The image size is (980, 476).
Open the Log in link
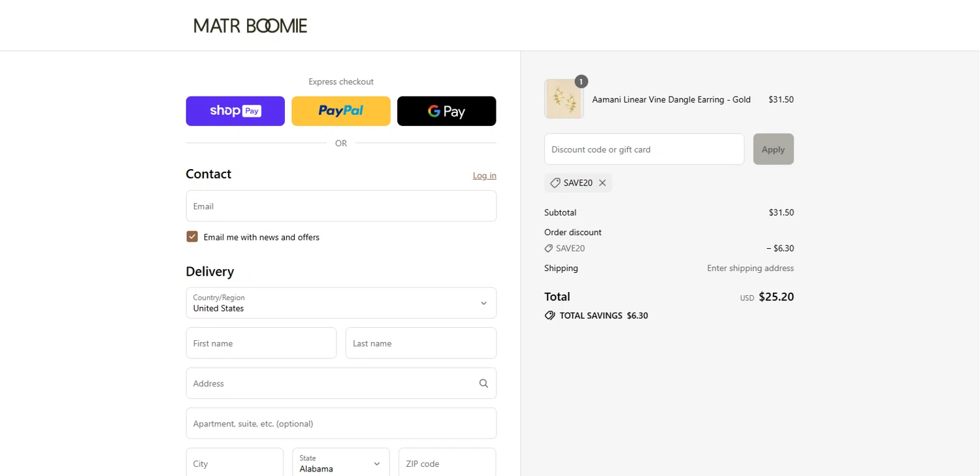[485, 176]
